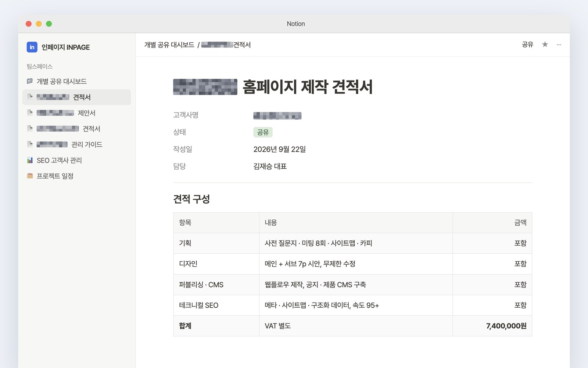Image resolution: width=588 pixels, height=368 pixels.
Task: Click the 김재승 대표 value
Action: click(x=270, y=166)
